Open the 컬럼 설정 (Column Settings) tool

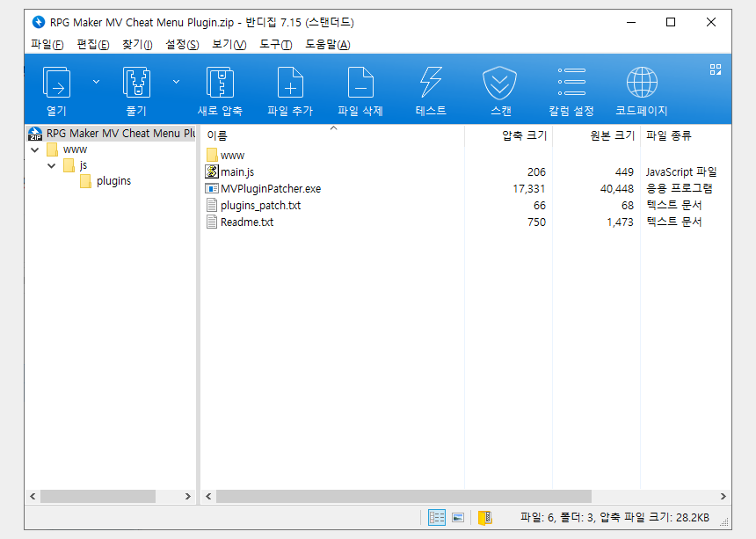[x=571, y=86]
